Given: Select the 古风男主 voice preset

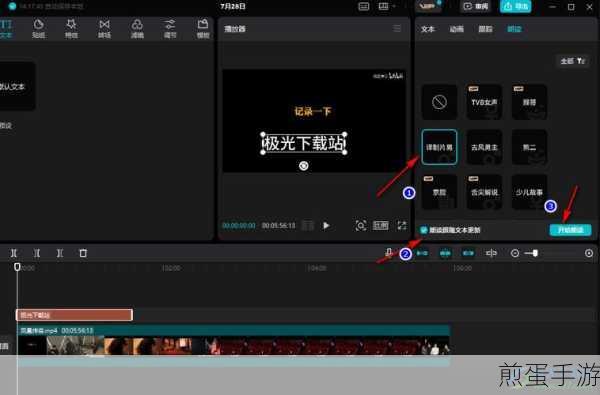Looking at the screenshot, I should click(x=484, y=147).
